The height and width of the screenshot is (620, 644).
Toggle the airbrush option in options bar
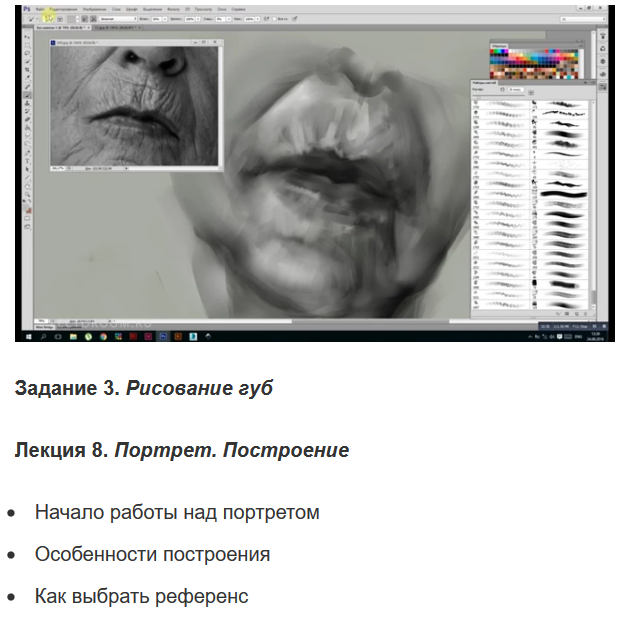click(266, 19)
